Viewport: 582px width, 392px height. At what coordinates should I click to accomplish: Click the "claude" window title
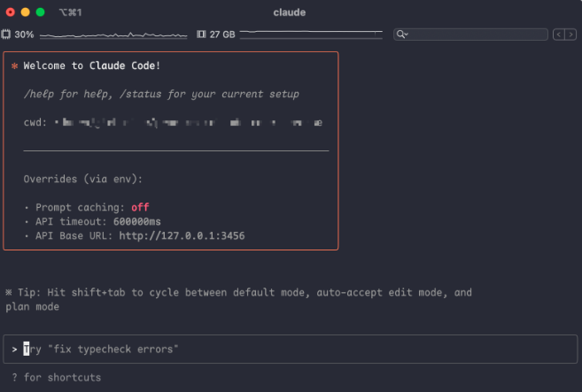click(x=291, y=12)
